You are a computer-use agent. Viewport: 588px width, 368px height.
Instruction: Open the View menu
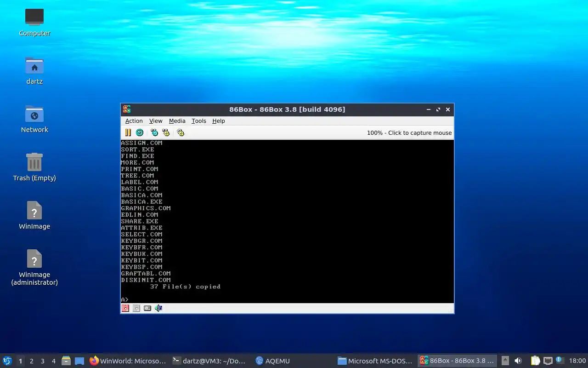[156, 121]
